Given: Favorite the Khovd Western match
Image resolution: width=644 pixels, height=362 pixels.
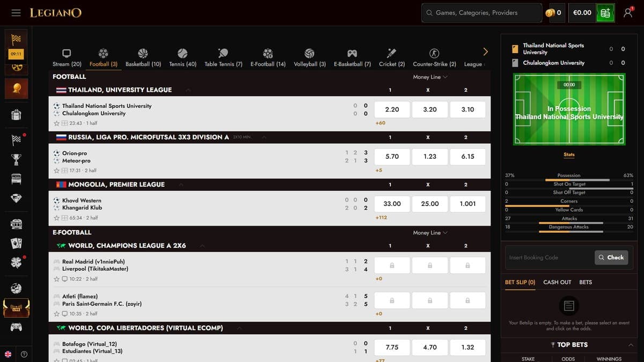Looking at the screenshot, I should [57, 218].
